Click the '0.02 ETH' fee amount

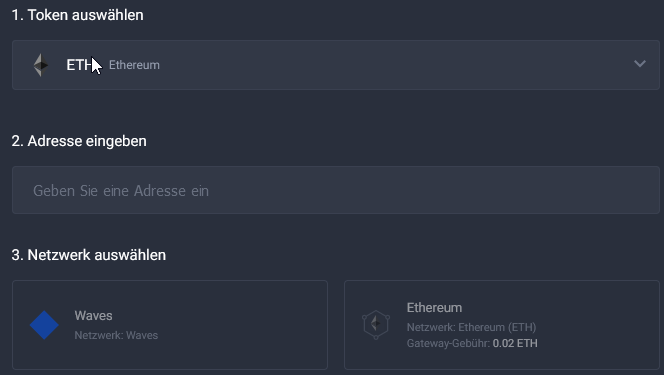[x=515, y=343]
